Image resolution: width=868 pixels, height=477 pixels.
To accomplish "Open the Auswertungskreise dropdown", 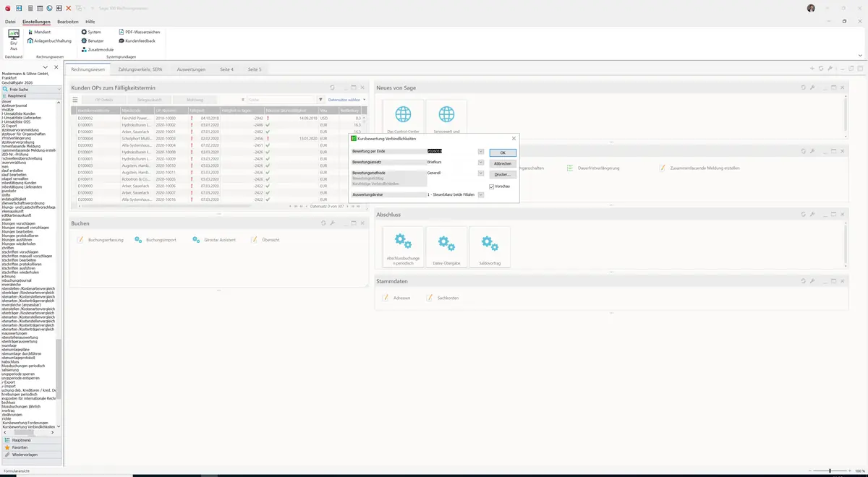I will (481, 195).
